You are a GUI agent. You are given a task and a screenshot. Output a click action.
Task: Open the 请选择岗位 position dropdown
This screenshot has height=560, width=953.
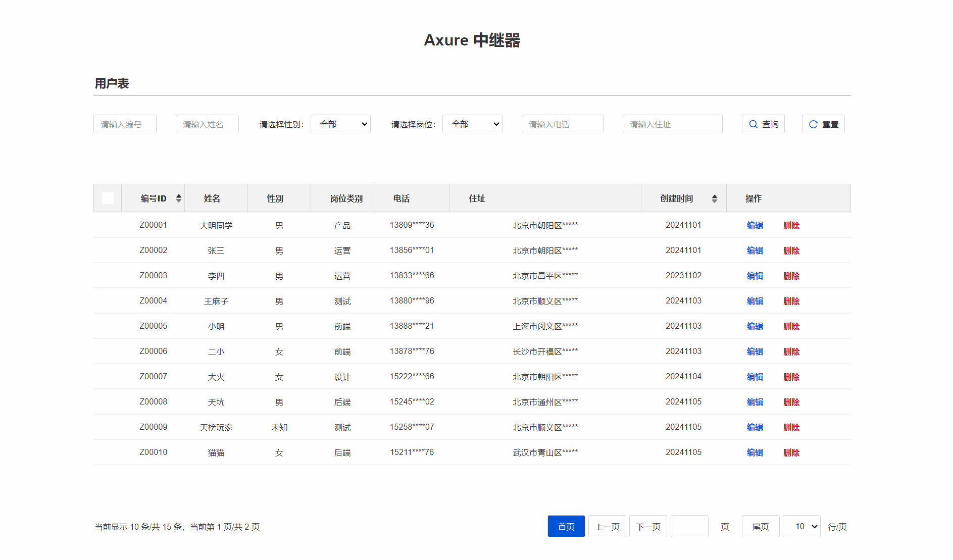(x=472, y=124)
